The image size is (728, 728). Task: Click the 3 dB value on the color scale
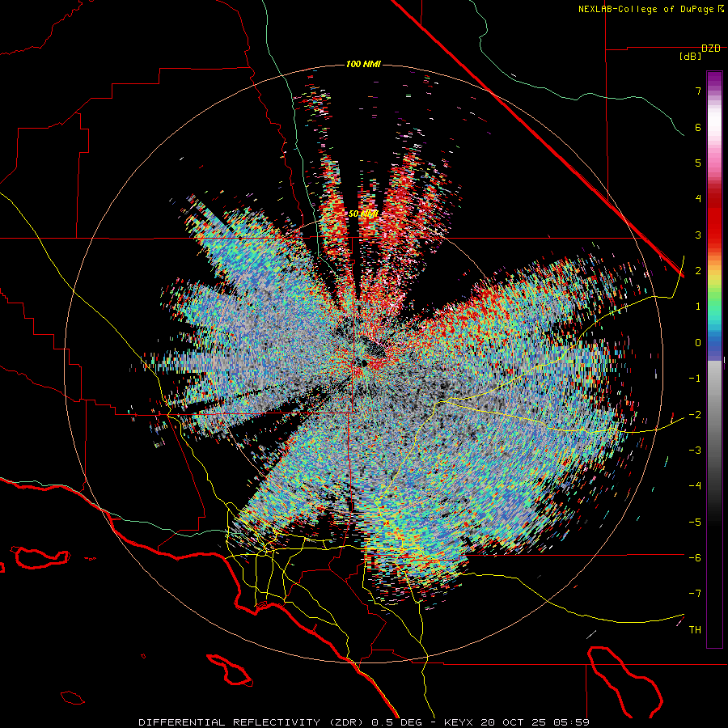tap(698, 235)
